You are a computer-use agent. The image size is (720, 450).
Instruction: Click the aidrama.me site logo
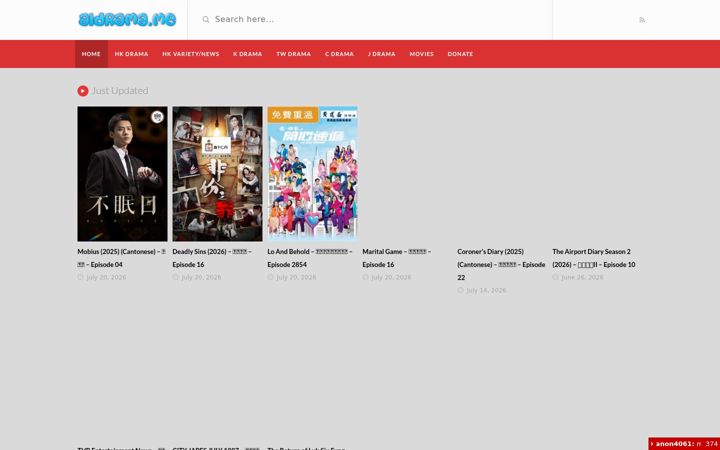(127, 19)
